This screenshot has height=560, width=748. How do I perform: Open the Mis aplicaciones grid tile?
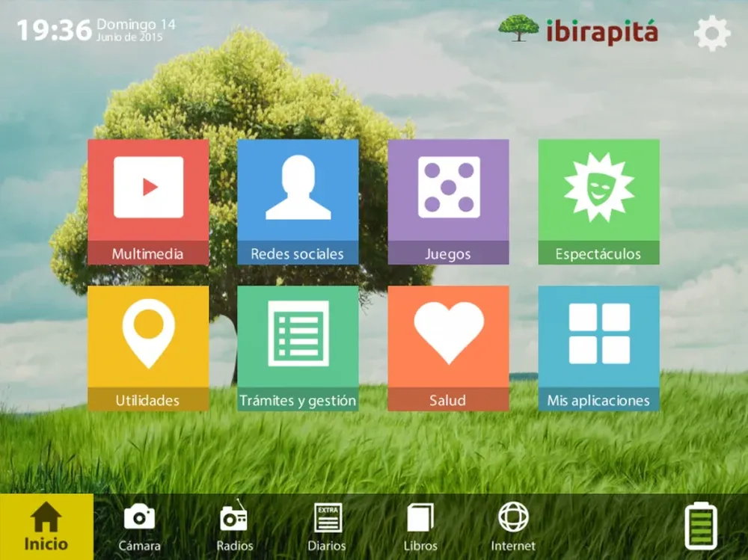pos(598,348)
